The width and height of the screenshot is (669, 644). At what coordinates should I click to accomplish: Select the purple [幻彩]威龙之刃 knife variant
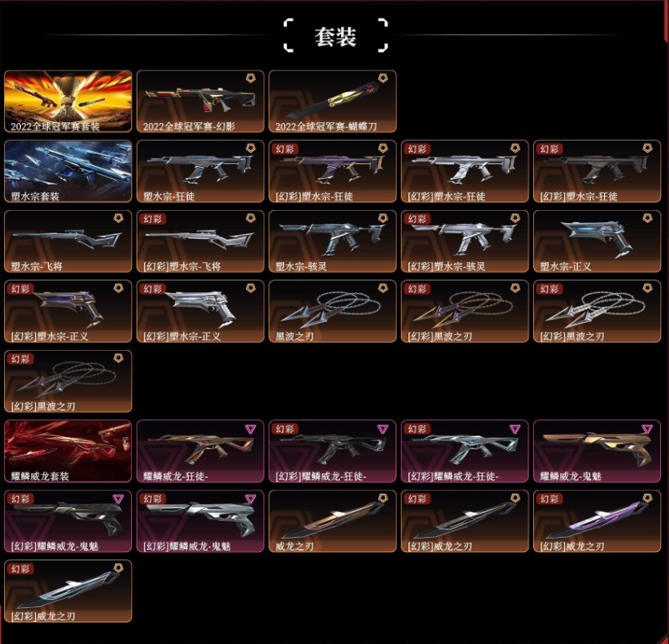tap(597, 521)
